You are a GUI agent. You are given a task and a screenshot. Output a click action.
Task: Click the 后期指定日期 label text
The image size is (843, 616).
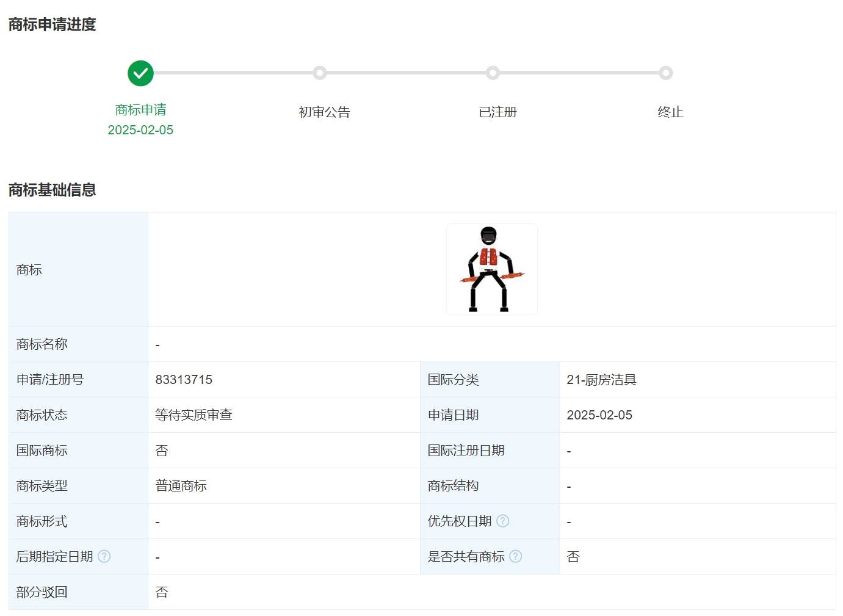coord(54,557)
